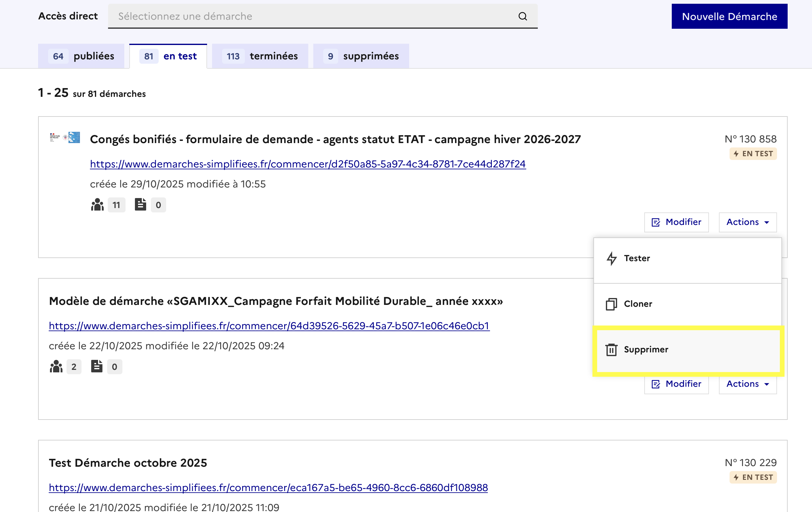The height and width of the screenshot is (512, 812).
Task: Show the supprimées tab
Action: point(361,56)
